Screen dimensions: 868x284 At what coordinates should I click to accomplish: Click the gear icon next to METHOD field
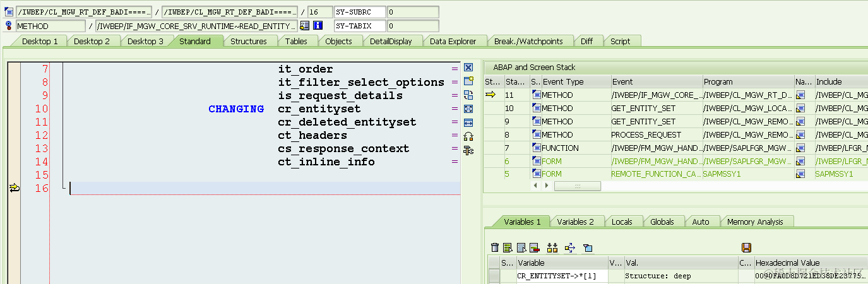pyautogui.click(x=9, y=26)
